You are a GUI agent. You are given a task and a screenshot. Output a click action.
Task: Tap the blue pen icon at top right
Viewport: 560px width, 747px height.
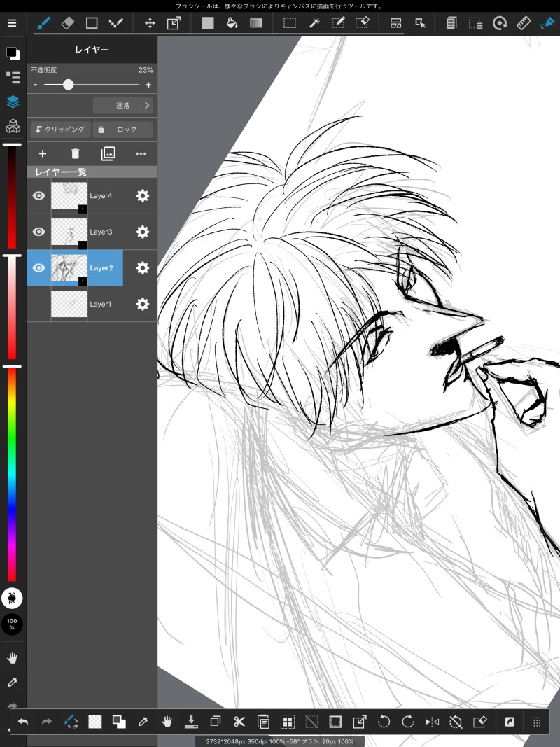[x=547, y=23]
